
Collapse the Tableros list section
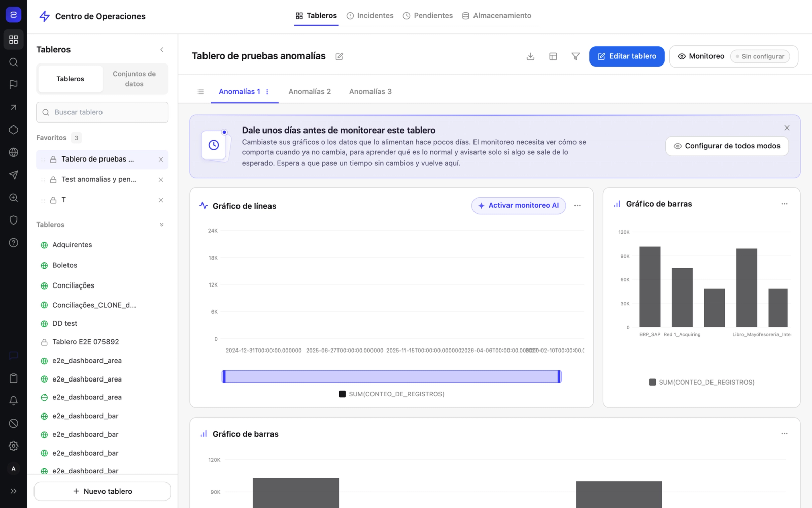click(162, 225)
